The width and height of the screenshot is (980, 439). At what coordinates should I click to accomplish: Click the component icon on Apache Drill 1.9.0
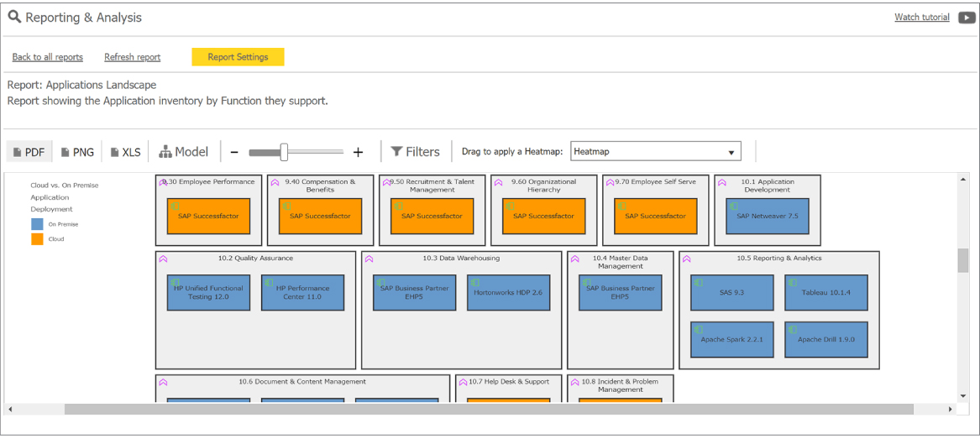[x=793, y=329]
